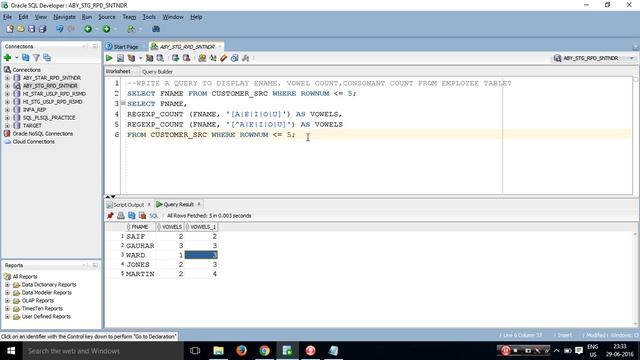The width and height of the screenshot is (640, 360).
Task: Click the To Upper/Lower/InitCap icon
Action: [x=213, y=58]
